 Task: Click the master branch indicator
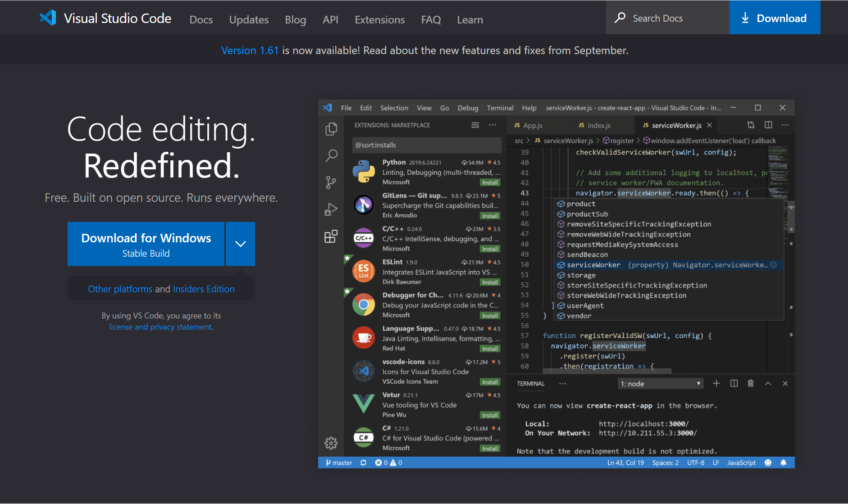(x=338, y=463)
